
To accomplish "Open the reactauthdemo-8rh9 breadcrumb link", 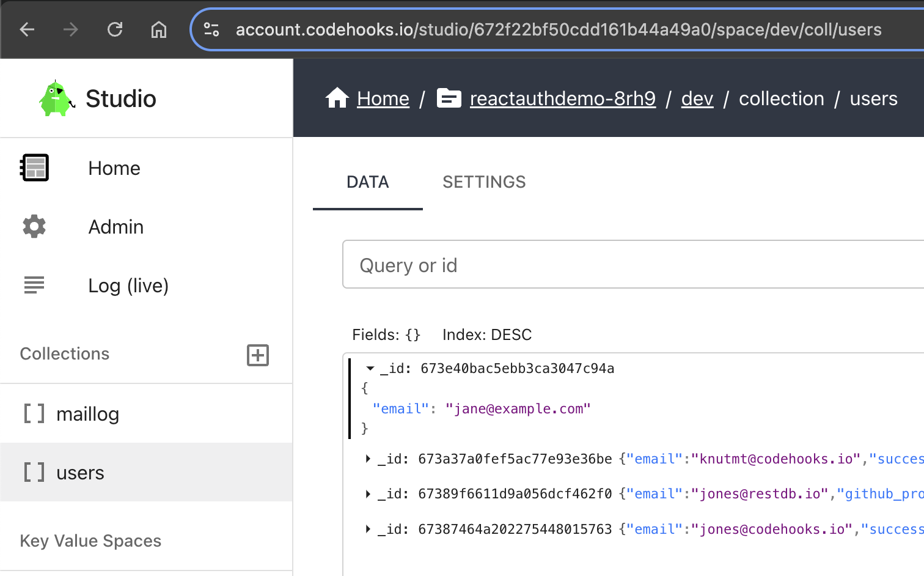I will pyautogui.click(x=562, y=98).
